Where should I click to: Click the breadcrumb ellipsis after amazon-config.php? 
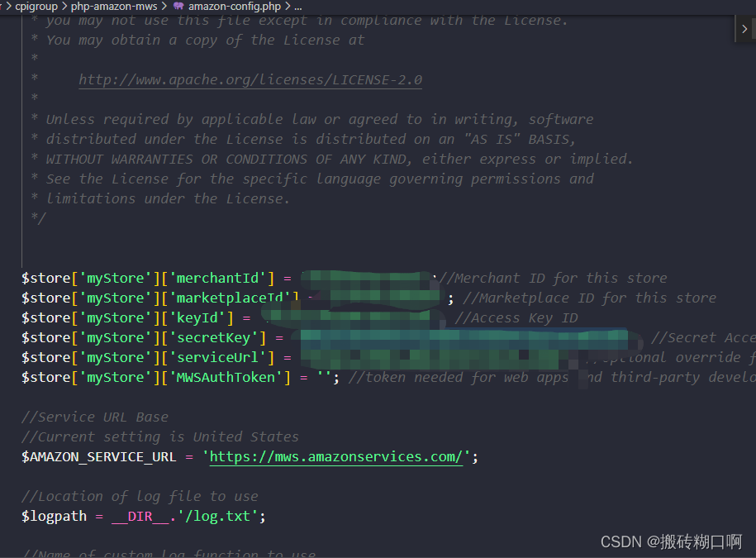pyautogui.click(x=298, y=7)
